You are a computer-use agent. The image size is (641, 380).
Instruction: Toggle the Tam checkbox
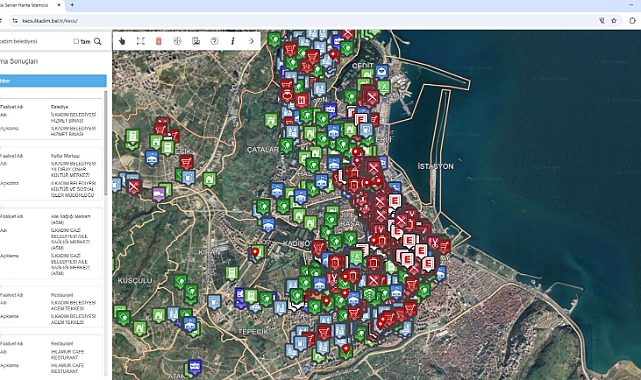[x=76, y=41]
